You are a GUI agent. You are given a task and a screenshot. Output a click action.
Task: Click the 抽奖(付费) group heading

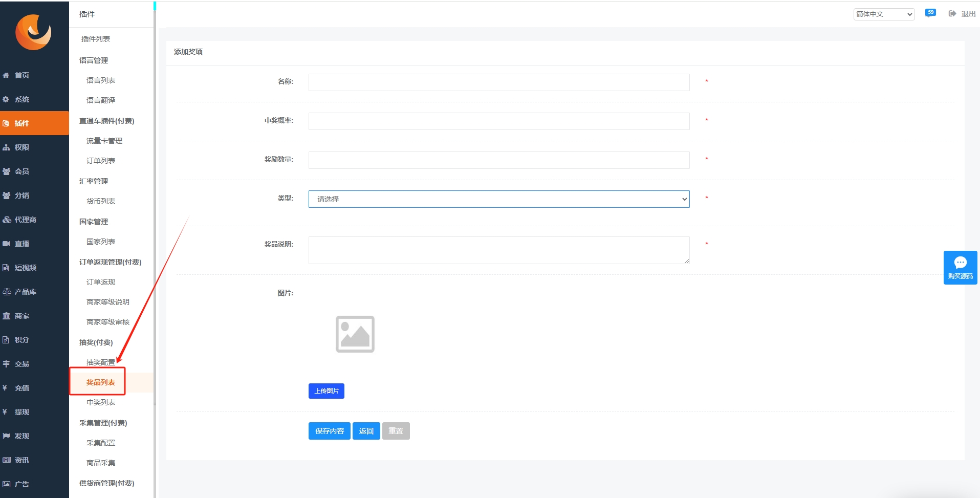(x=96, y=342)
